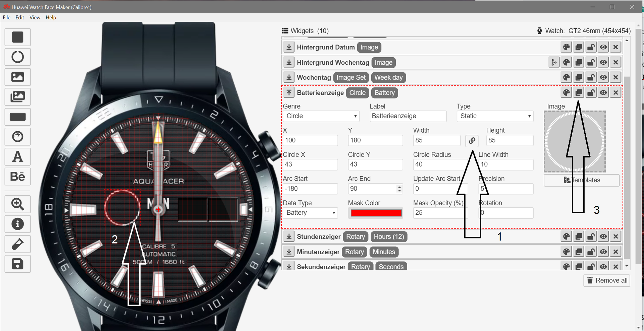Open the red Mask Color swatch
The width and height of the screenshot is (644, 331).
tap(376, 213)
